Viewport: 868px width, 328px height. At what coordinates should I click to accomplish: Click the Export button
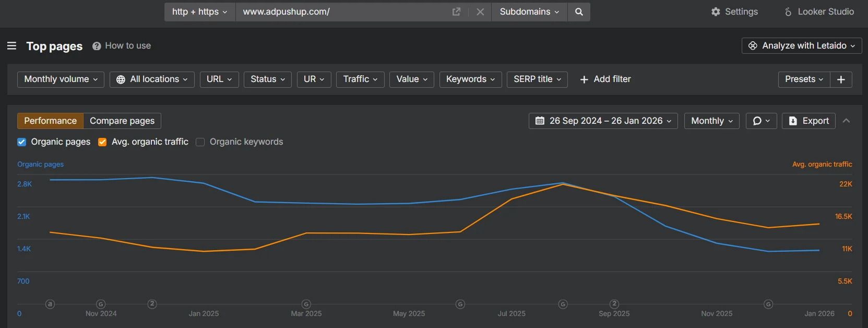[x=808, y=121]
